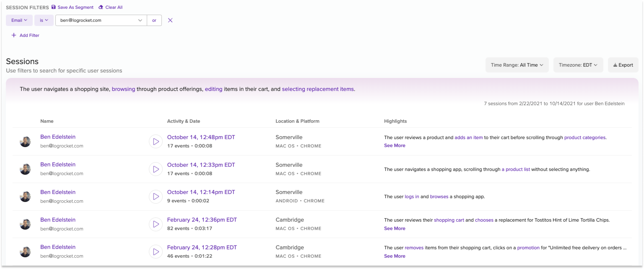This screenshot has width=644, height=269.
Task: Play the October 14, 12:48pm session
Action: coord(156,142)
